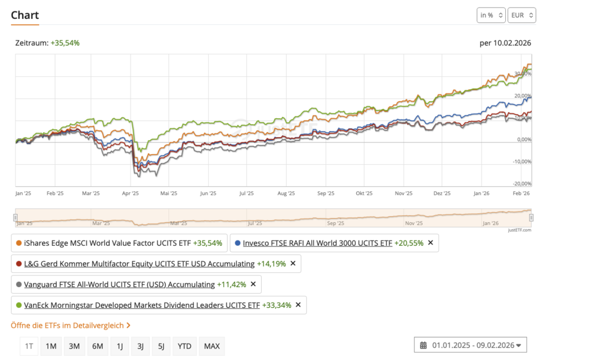Select the 1M time period

click(x=51, y=346)
